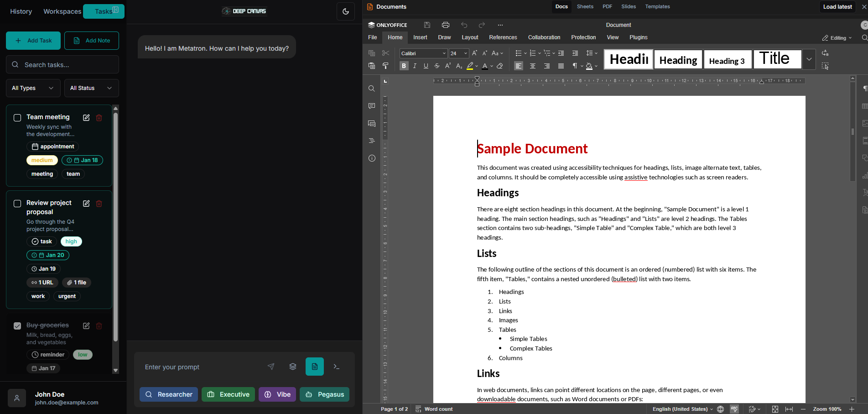Select the Copy style painter tool
Screen dimensions: 868x414
click(385, 66)
